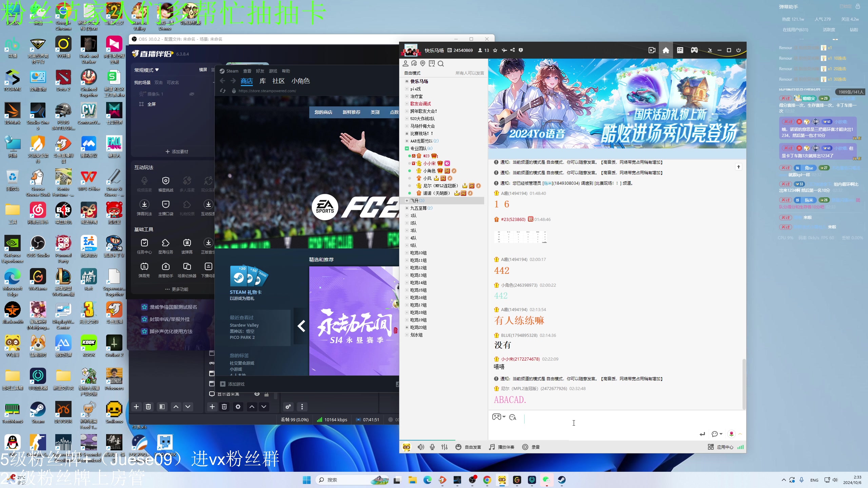Open the 查看 menu in Steam
This screenshot has width=868, height=488.
pos(247,71)
